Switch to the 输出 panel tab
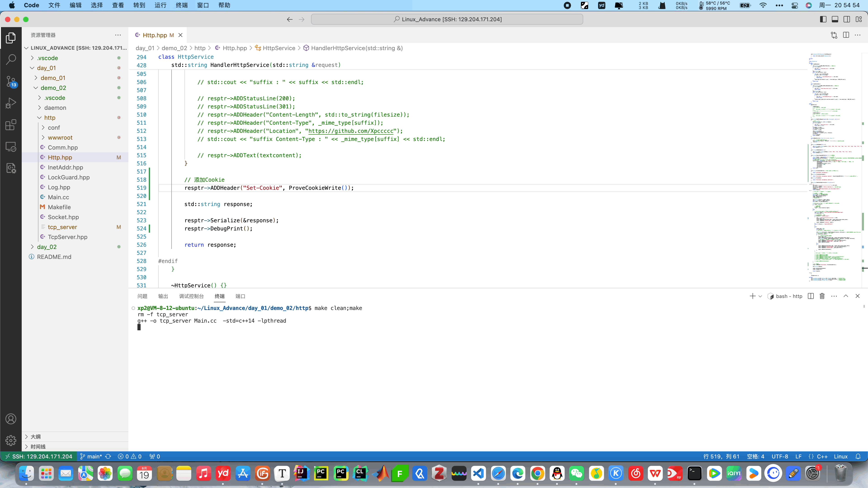This screenshot has height=488, width=868. tap(163, 296)
